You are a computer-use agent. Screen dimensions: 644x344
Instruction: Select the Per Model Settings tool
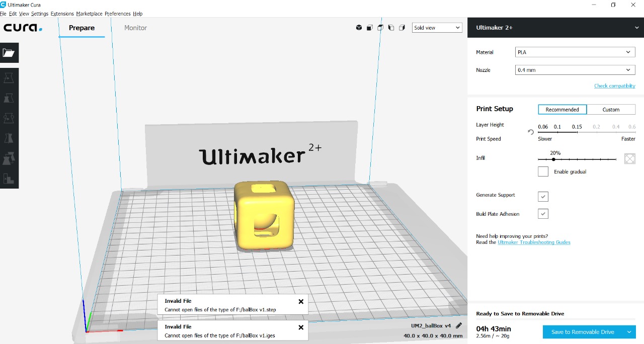pos(9,158)
